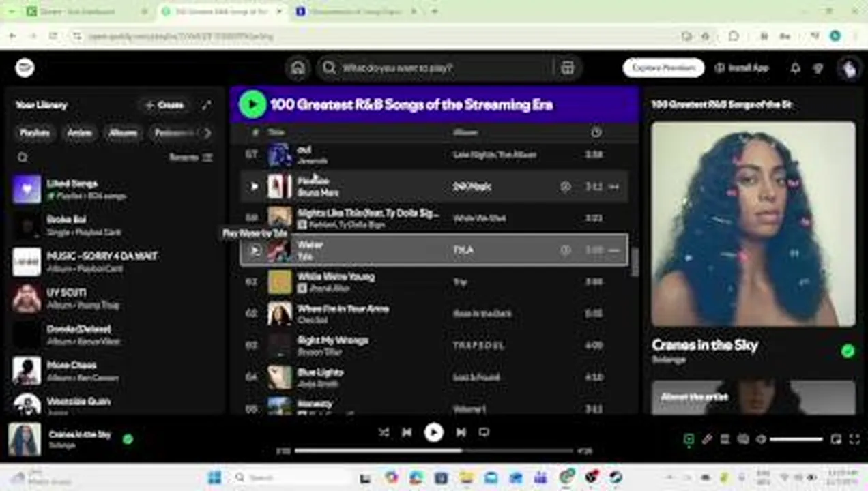The image size is (868, 491).
Task: Select When I'm in Your Arms track
Action: tap(434, 314)
